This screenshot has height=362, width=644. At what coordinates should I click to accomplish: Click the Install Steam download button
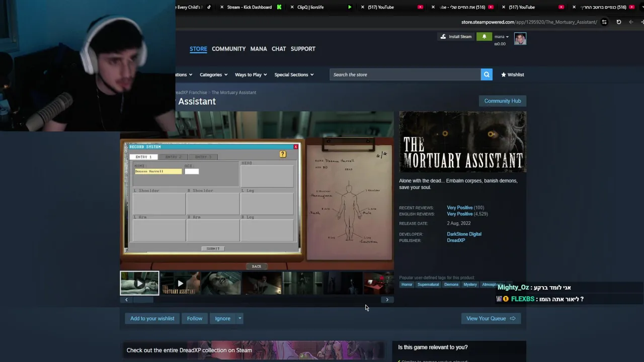[x=456, y=37]
